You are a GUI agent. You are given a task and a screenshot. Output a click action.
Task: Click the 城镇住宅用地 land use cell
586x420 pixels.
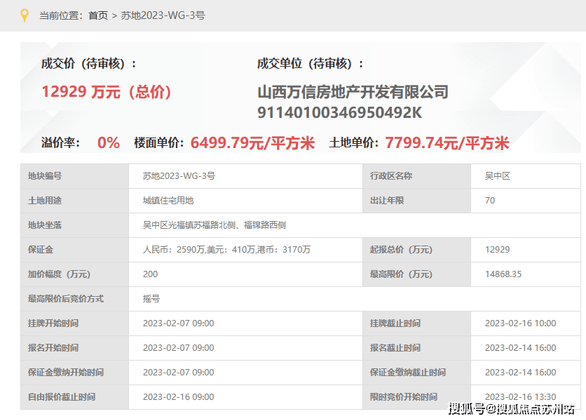[246, 201]
